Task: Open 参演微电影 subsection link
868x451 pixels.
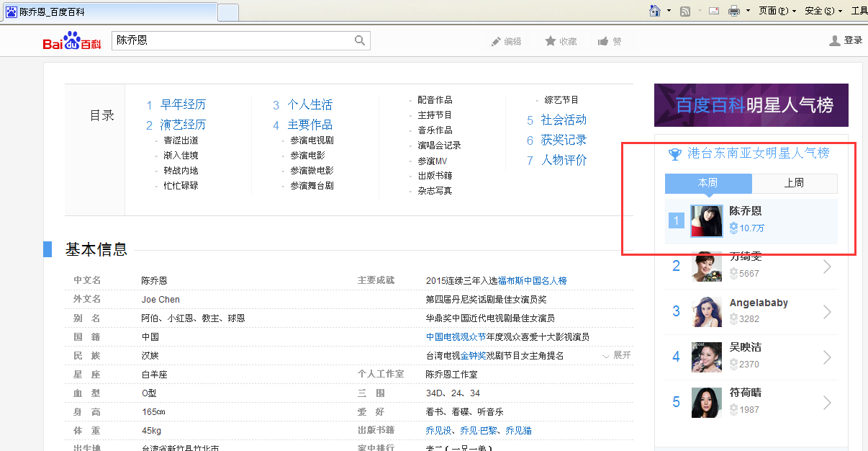Action: coord(312,171)
